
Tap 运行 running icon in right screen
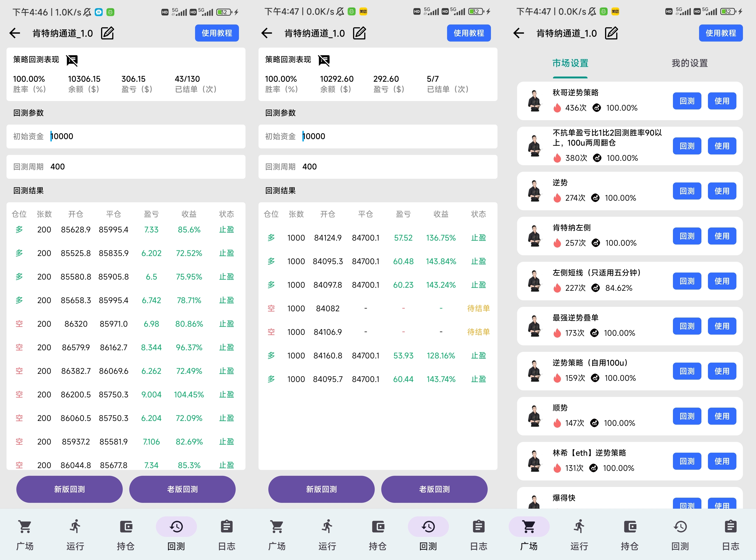[x=579, y=526]
